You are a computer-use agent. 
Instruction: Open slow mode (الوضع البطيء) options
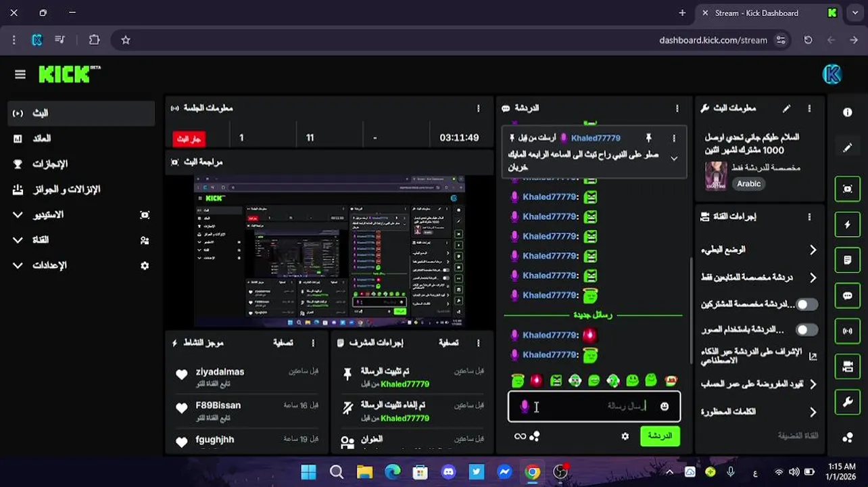(x=761, y=250)
